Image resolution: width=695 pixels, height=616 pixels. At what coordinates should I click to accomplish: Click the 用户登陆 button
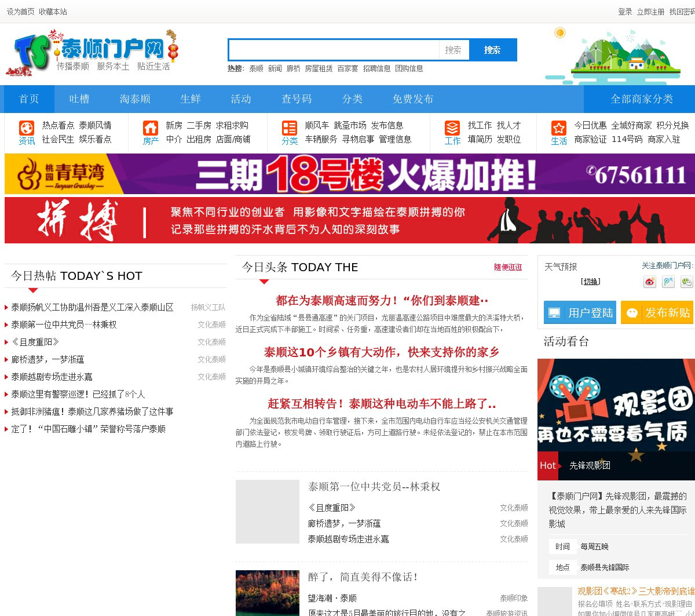[x=580, y=312]
